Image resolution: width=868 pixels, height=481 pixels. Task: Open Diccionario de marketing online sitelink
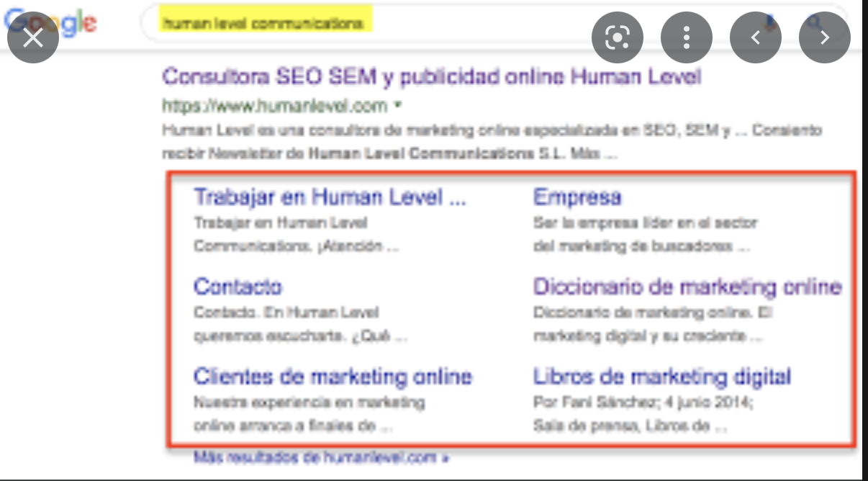click(x=687, y=287)
